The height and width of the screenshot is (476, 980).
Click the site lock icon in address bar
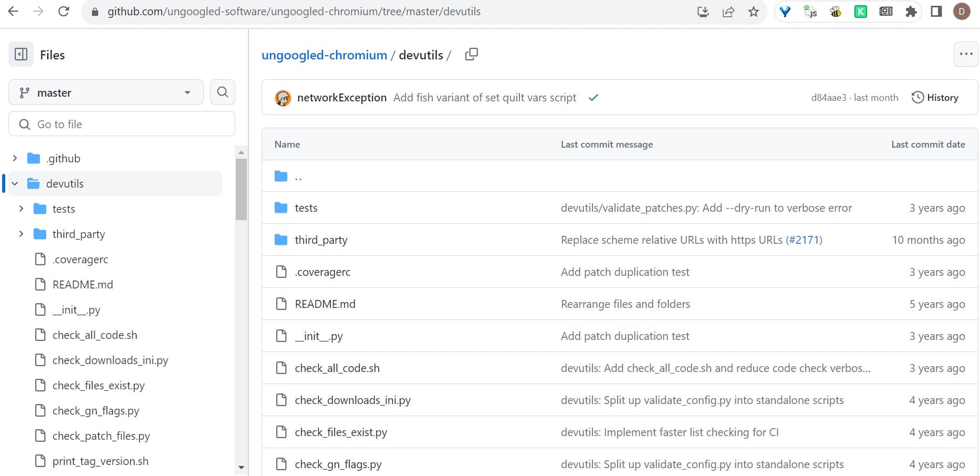click(95, 12)
